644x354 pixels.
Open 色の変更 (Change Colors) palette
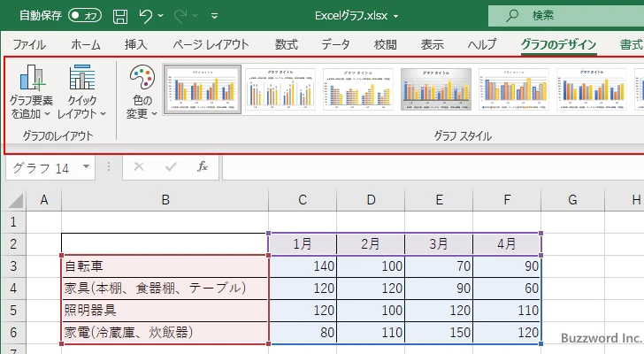pyautogui.click(x=142, y=91)
